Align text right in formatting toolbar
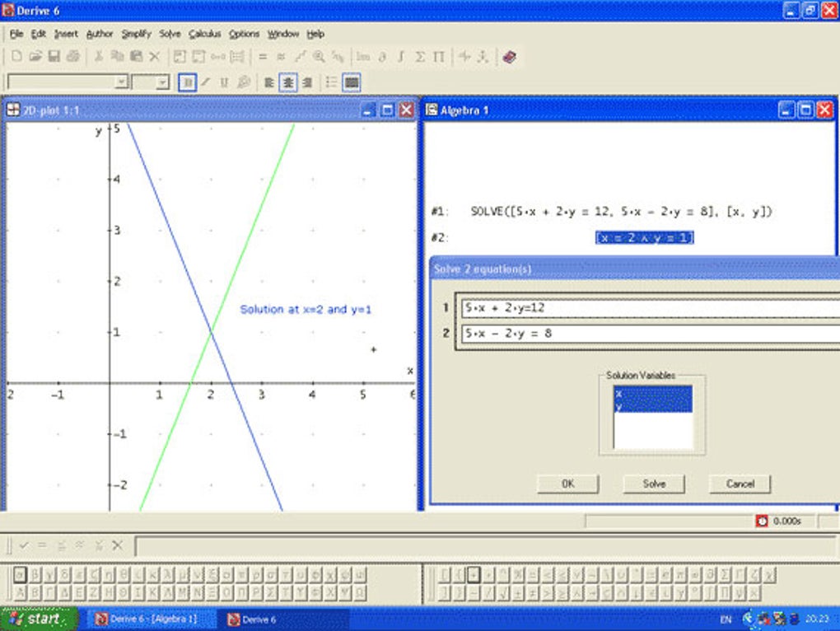 307,82
